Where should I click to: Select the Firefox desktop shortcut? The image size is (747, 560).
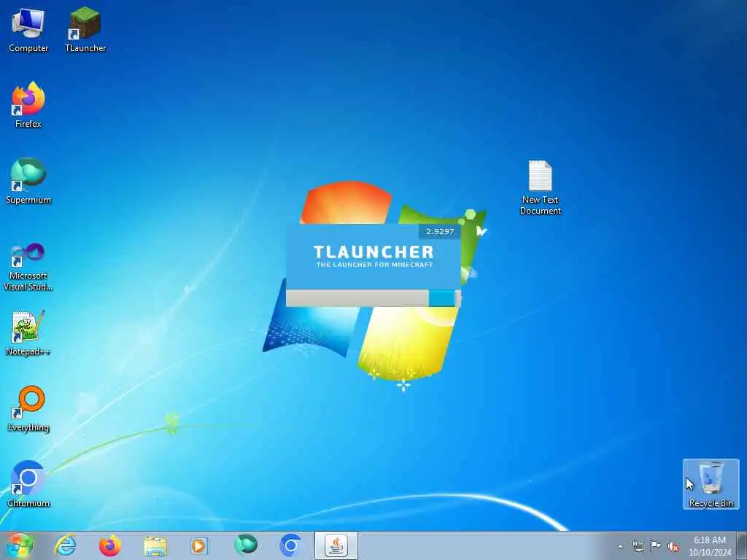[28, 106]
